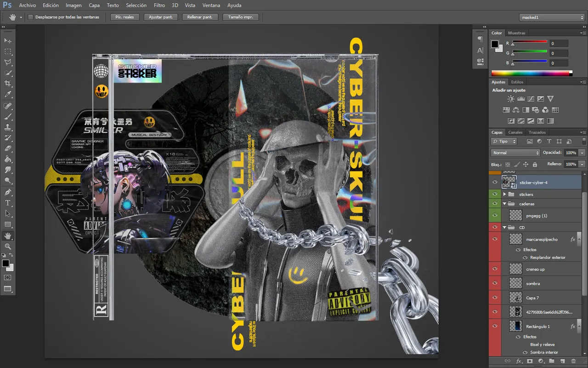Click the R red color slider

tap(530, 42)
